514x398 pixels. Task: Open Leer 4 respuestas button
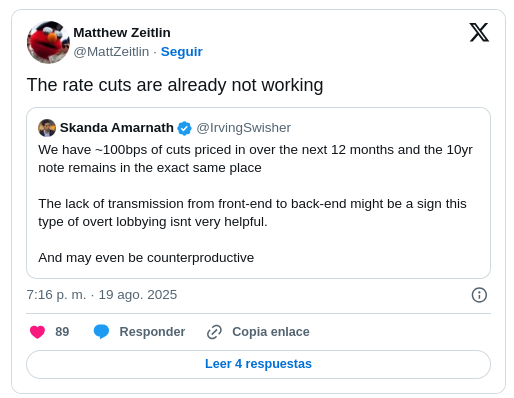coord(258,364)
